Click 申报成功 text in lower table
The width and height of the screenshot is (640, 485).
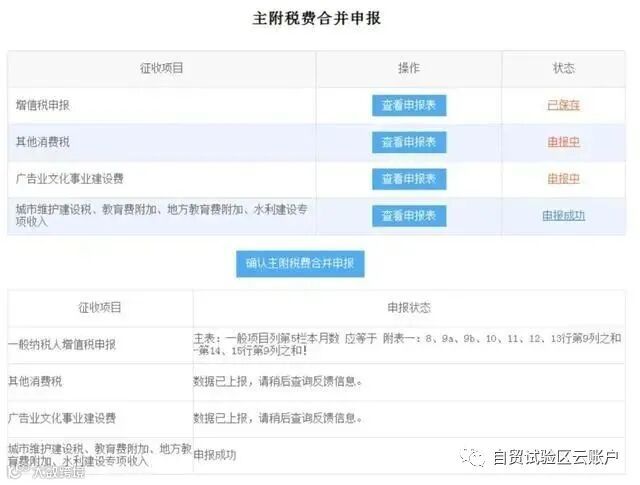pyautogui.click(x=215, y=455)
